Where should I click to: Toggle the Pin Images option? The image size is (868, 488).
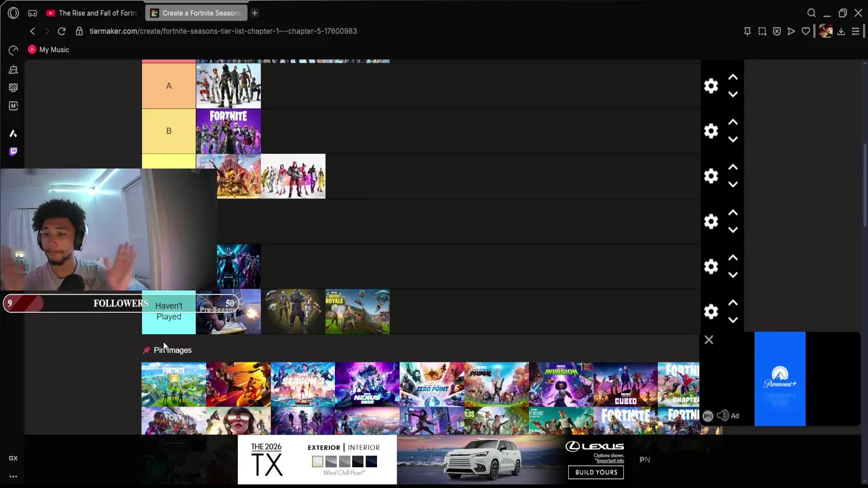pos(167,350)
